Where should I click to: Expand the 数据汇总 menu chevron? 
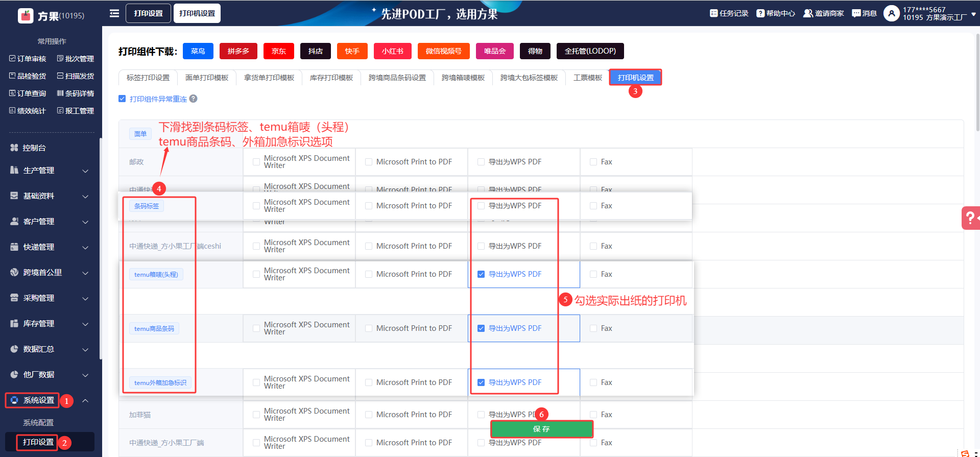pos(85,349)
